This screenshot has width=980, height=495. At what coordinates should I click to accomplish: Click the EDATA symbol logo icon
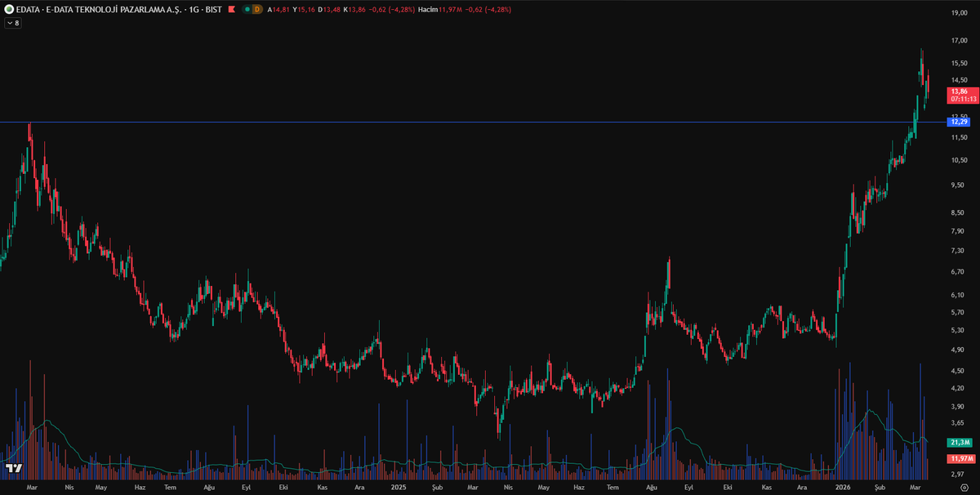[x=9, y=9]
